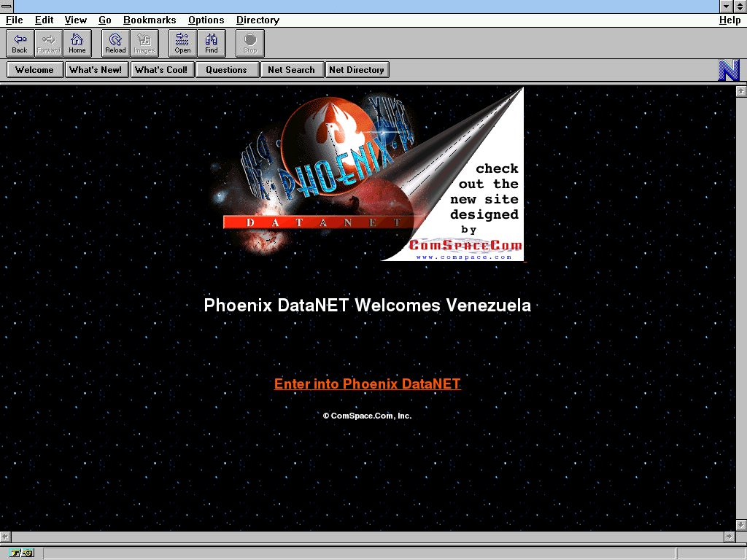This screenshot has height=560, width=747.
Task: Hit the Stop loading icon
Action: tap(250, 43)
